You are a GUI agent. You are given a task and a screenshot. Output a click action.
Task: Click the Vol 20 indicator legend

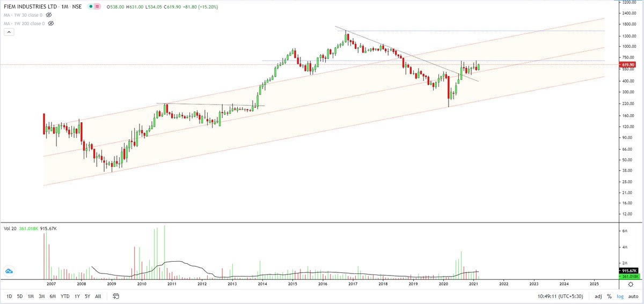click(x=11, y=229)
